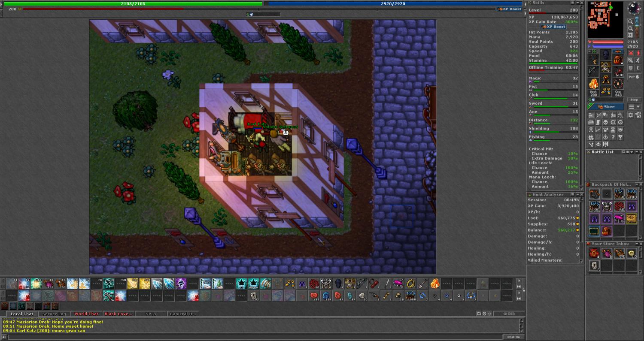Viewport: 644px width, 341px height.
Task: Select the pink arrow item in backpack
Action: (x=619, y=219)
